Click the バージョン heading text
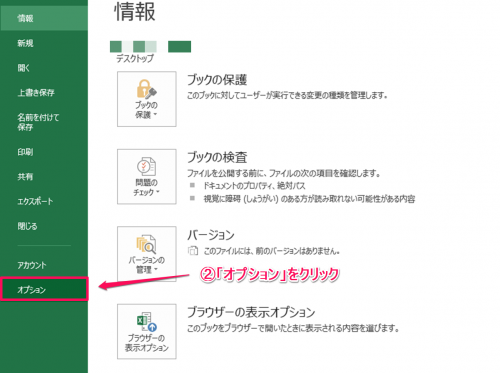 (211, 235)
